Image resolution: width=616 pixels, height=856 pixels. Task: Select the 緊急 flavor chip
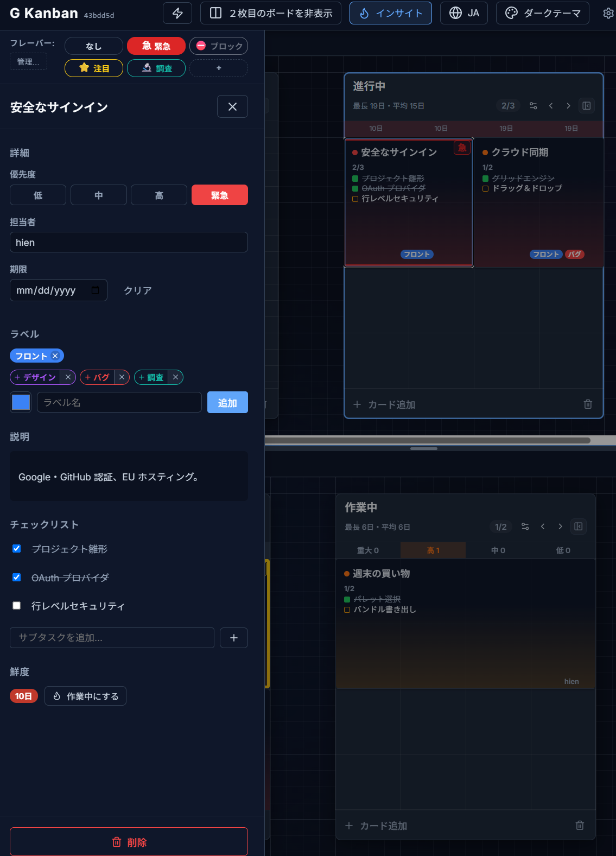(x=156, y=46)
